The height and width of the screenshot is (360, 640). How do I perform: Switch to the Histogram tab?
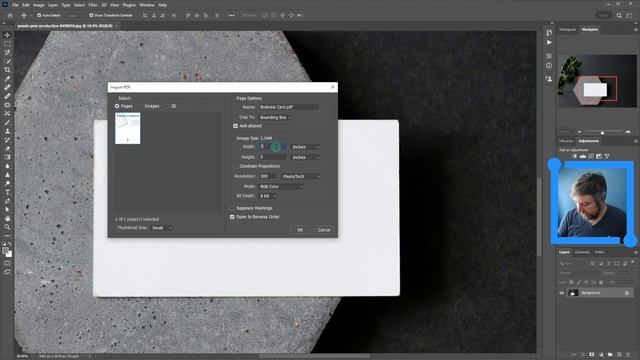coord(567,30)
